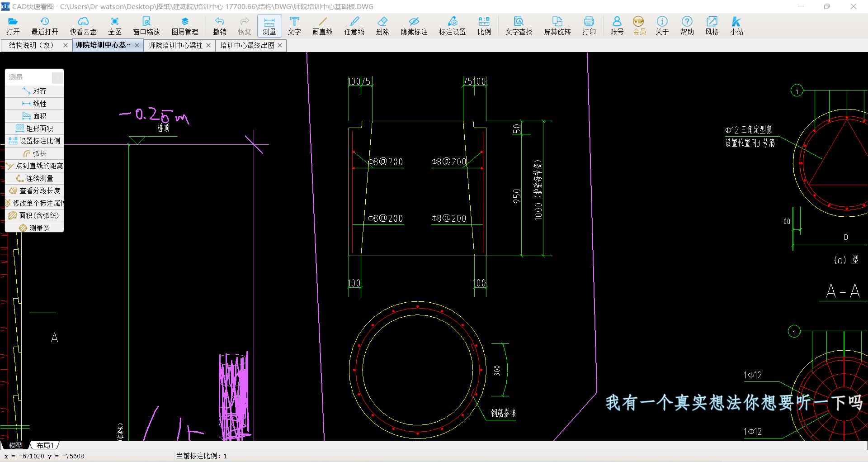Image resolution: width=868 pixels, height=462 pixels.
Task: Open the 关于 about icon
Action: (x=662, y=26)
